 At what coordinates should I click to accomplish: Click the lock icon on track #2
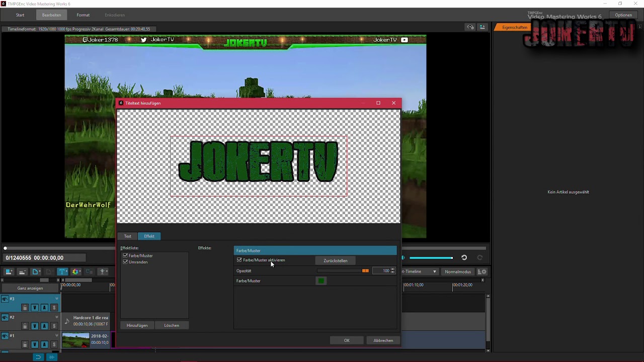pos(25,326)
